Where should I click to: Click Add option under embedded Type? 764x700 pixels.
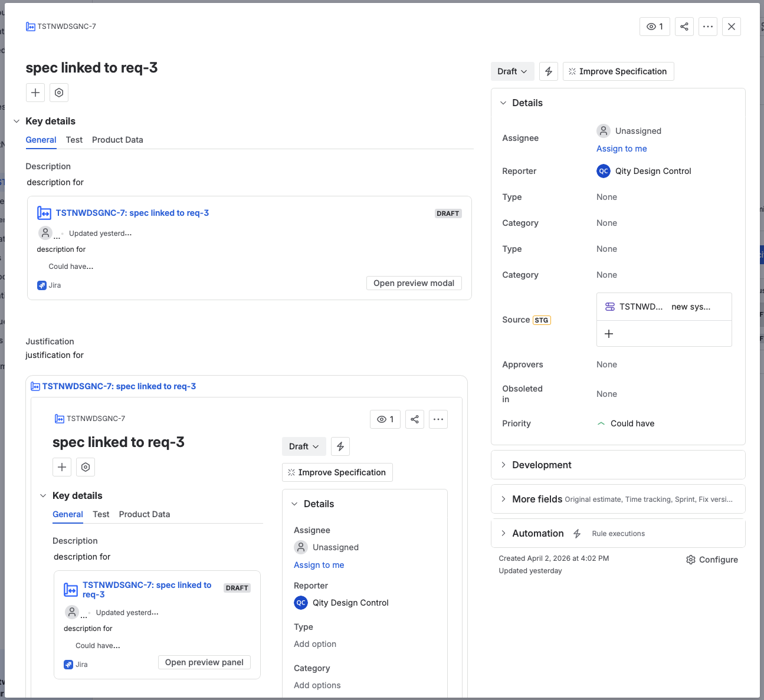315,644
